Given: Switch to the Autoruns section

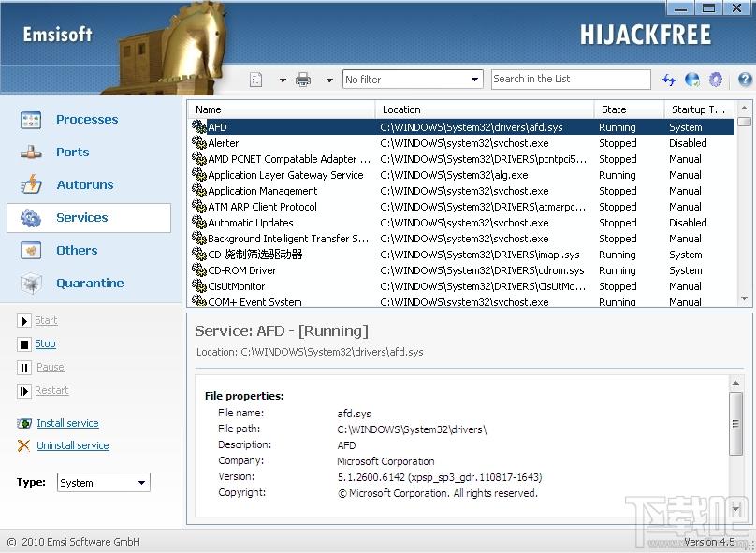Looking at the screenshot, I should pos(85,184).
